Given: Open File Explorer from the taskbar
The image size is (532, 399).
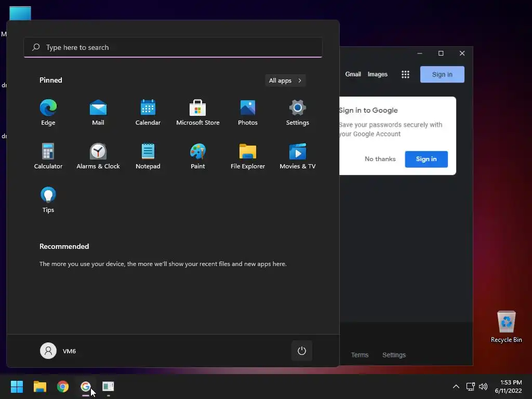Looking at the screenshot, I should click(39, 387).
